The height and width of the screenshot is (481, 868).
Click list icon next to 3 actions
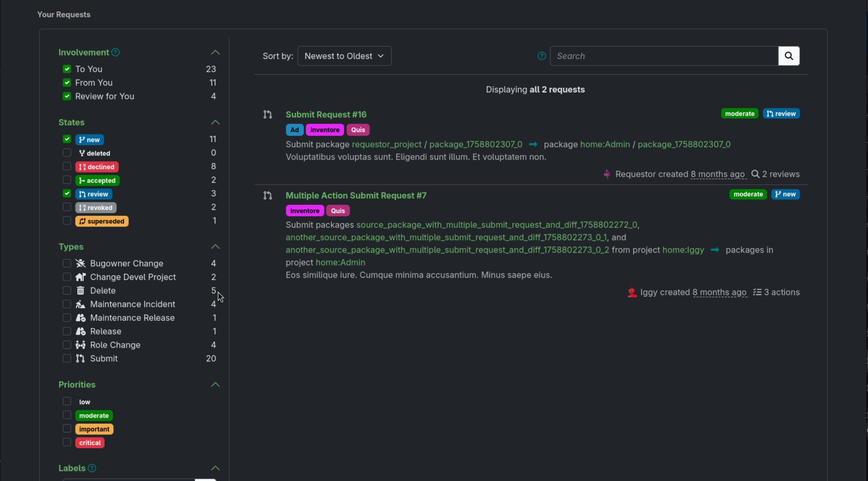pyautogui.click(x=757, y=292)
